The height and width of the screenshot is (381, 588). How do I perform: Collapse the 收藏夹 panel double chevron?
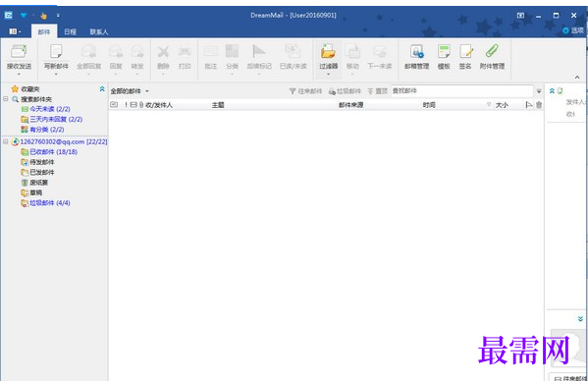coord(102,89)
